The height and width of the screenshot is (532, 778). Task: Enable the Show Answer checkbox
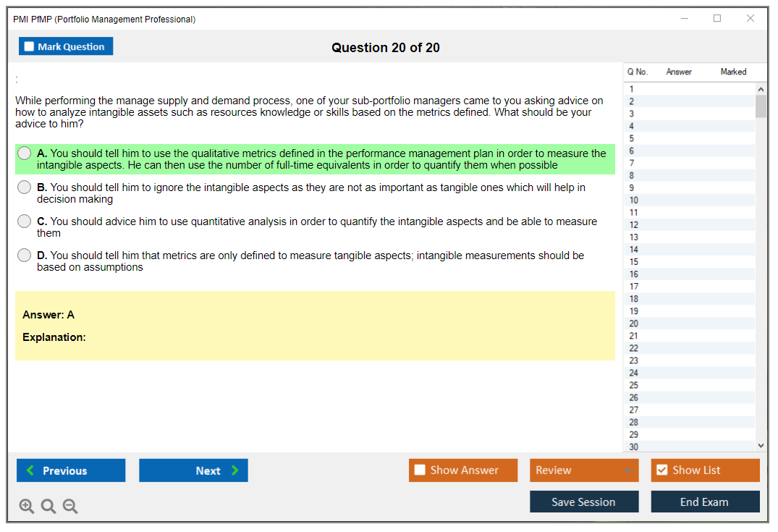coord(420,470)
